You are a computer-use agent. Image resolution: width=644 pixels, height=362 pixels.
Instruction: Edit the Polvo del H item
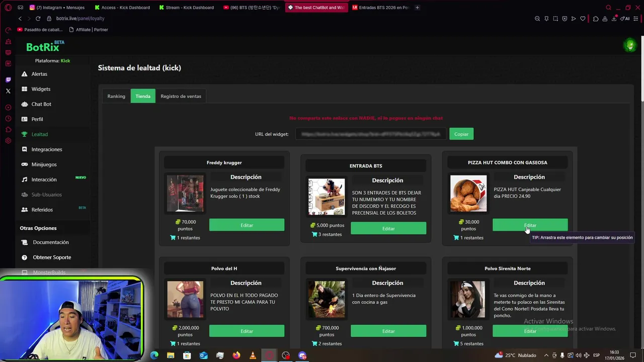[x=247, y=331]
